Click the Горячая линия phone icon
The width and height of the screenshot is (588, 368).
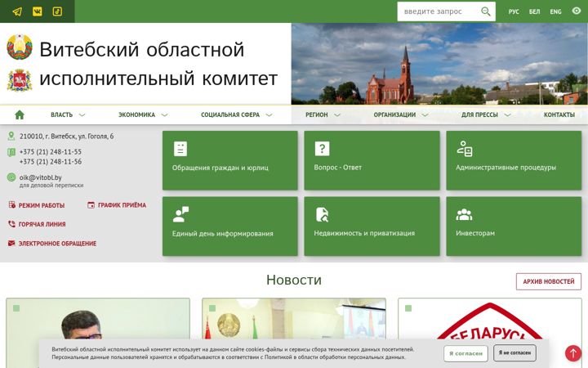(x=11, y=224)
